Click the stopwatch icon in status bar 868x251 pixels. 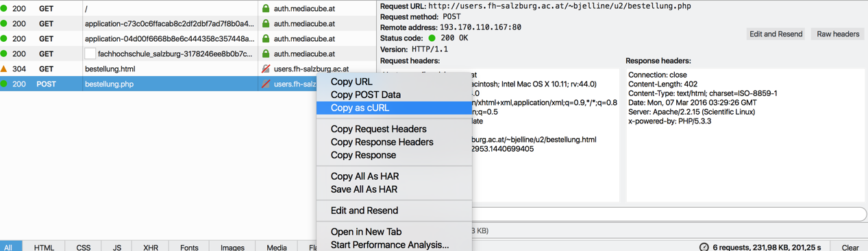click(704, 247)
